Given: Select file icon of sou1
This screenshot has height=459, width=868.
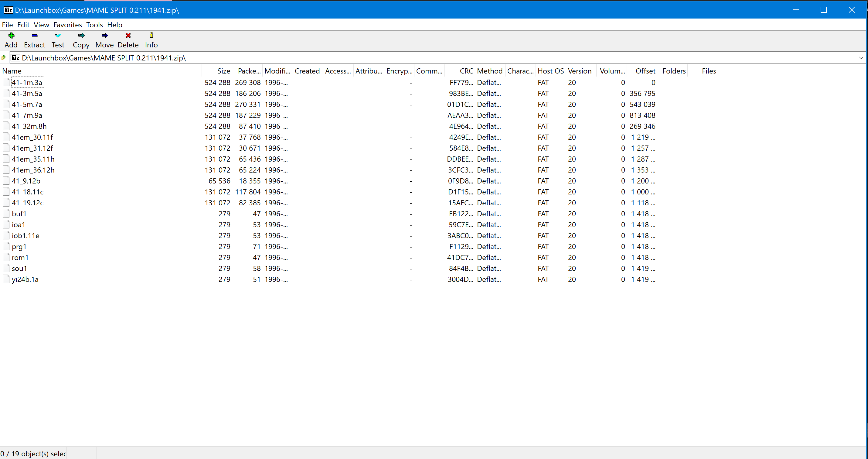Looking at the screenshot, I should tap(6, 269).
